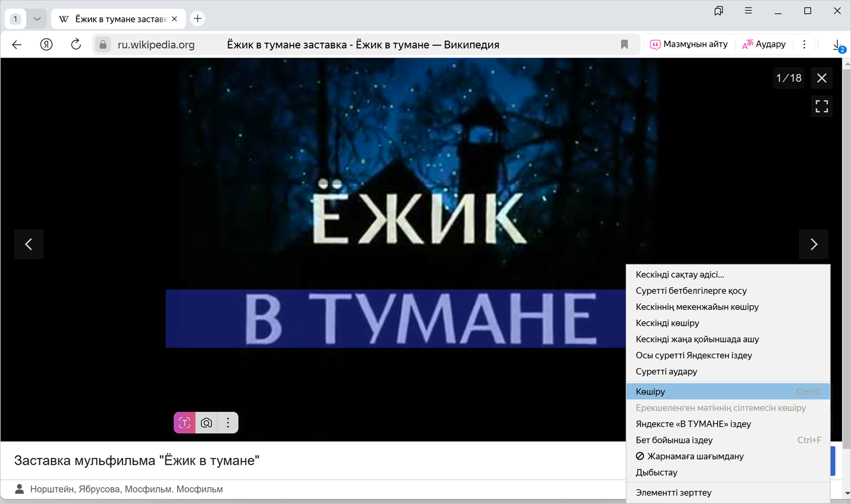Screen dimensions: 851x504
Task: Click the camera image search icon
Action: click(x=206, y=423)
